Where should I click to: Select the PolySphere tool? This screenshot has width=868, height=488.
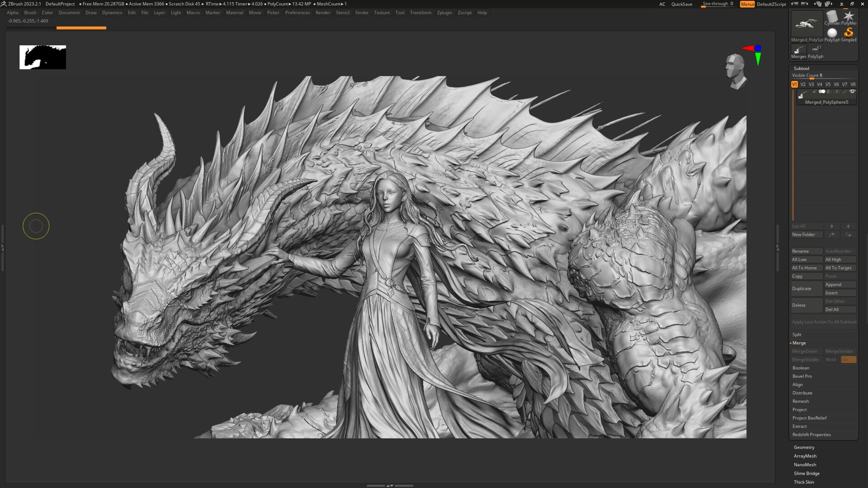832,33
